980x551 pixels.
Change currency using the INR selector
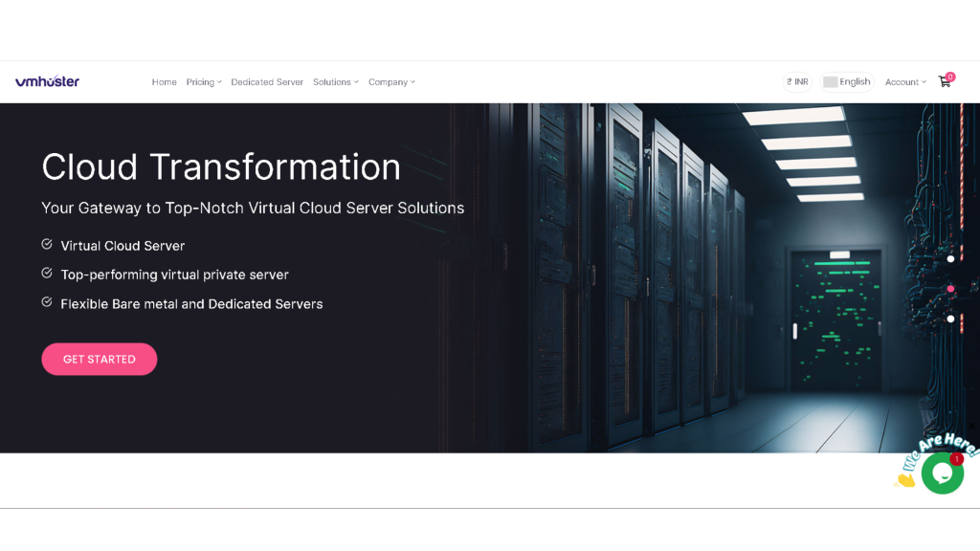[x=797, y=82]
